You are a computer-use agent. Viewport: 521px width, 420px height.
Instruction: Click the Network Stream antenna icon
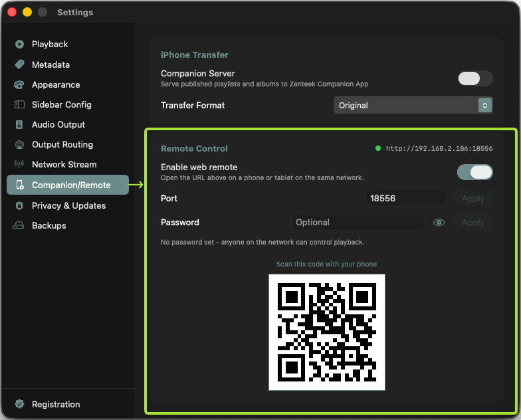pyautogui.click(x=19, y=164)
